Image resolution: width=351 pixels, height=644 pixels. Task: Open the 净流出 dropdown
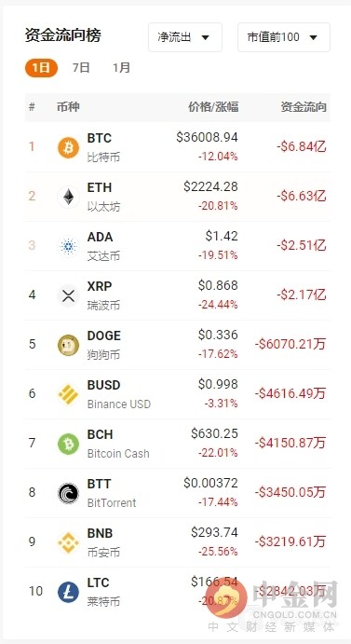point(185,37)
